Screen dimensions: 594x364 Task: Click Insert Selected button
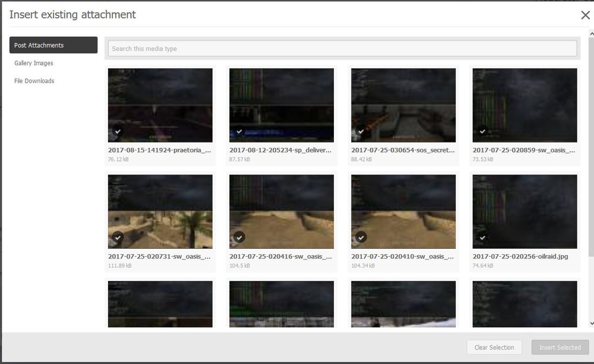[x=560, y=347]
